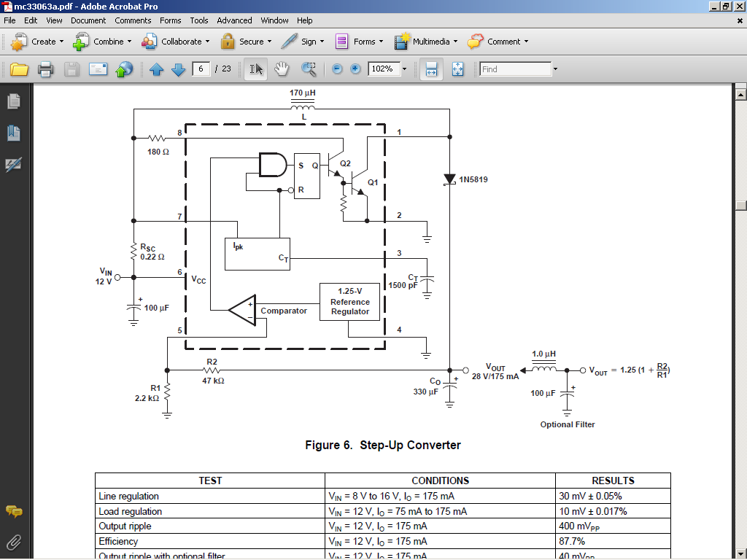Viewport: 747px width, 560px height.
Task: Click 'Figure 6. Step-Up Converter' caption
Action: click(383, 446)
